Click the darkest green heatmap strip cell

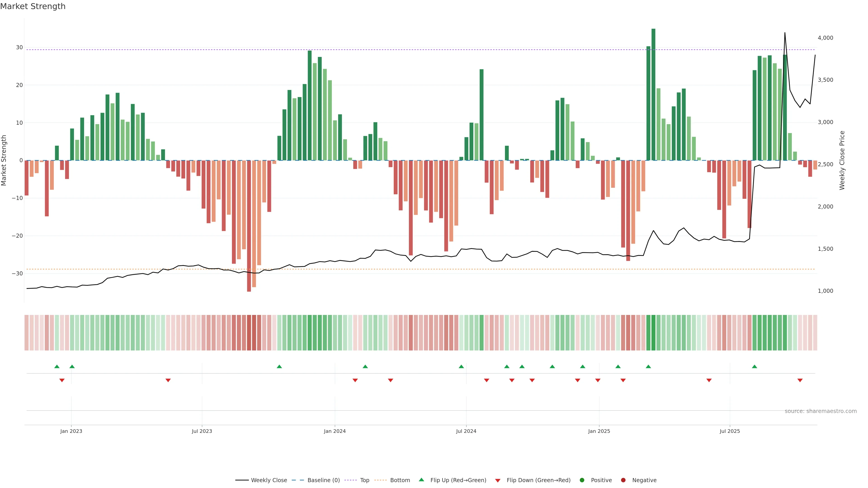[x=653, y=333]
